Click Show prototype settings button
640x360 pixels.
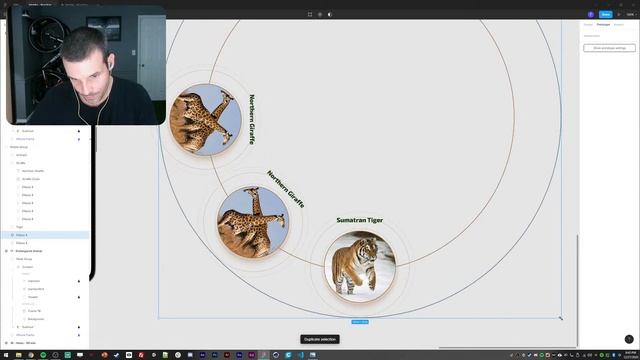coord(609,48)
